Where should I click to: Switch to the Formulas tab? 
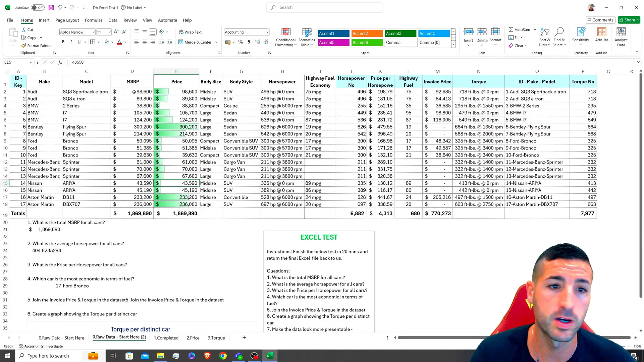94,20
